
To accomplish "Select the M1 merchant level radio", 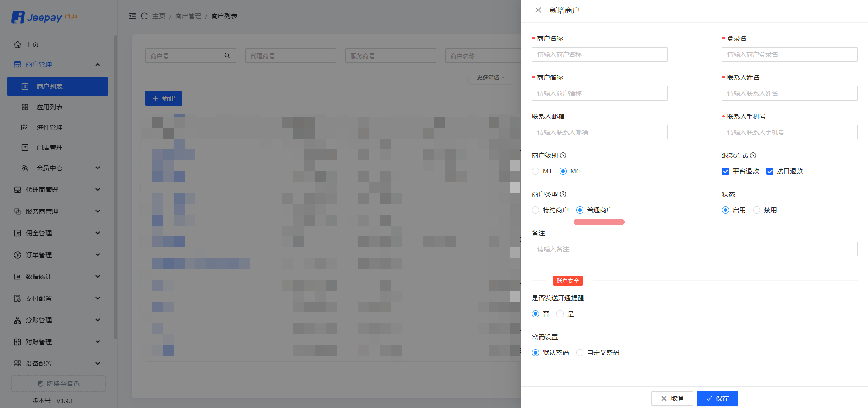I will pyautogui.click(x=536, y=171).
